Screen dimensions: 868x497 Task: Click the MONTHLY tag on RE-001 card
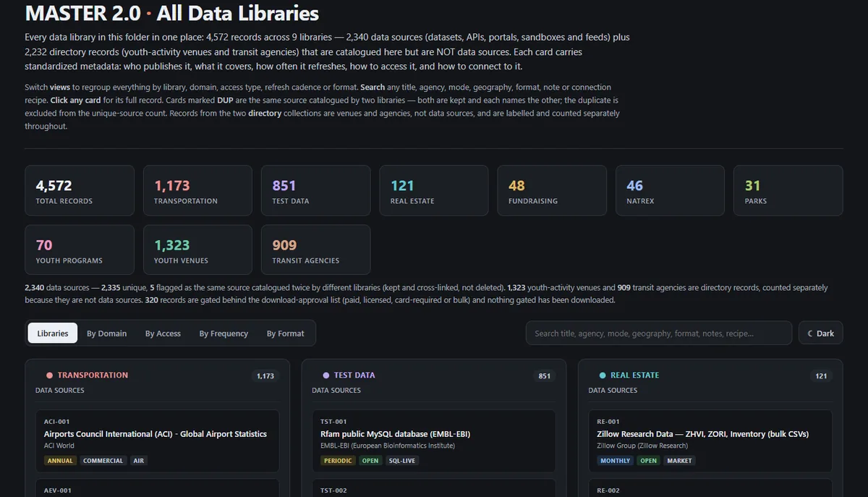coord(616,460)
